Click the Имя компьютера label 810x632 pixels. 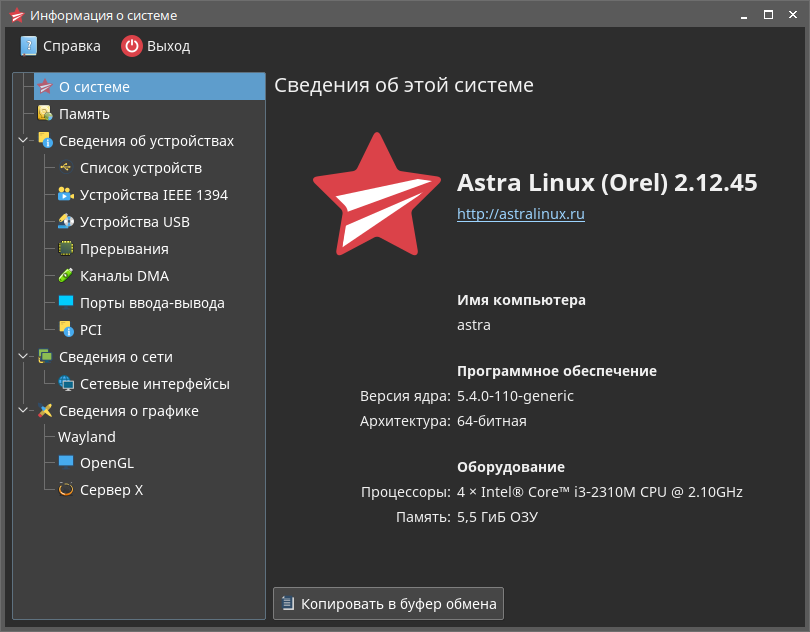click(521, 300)
